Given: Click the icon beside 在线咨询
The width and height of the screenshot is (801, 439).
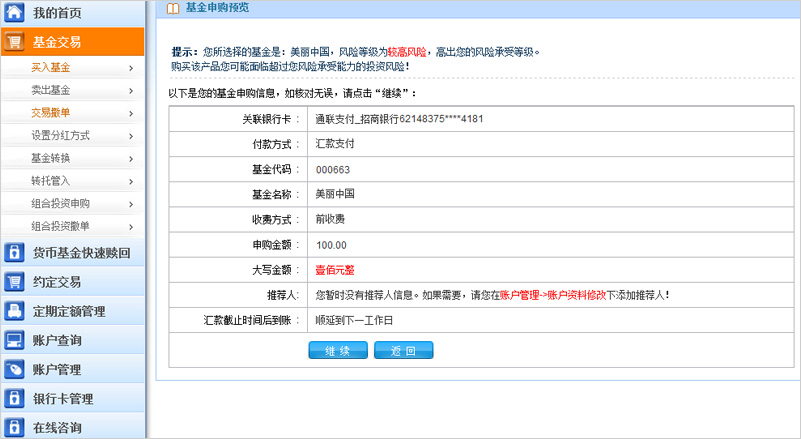Looking at the screenshot, I should tap(15, 428).
